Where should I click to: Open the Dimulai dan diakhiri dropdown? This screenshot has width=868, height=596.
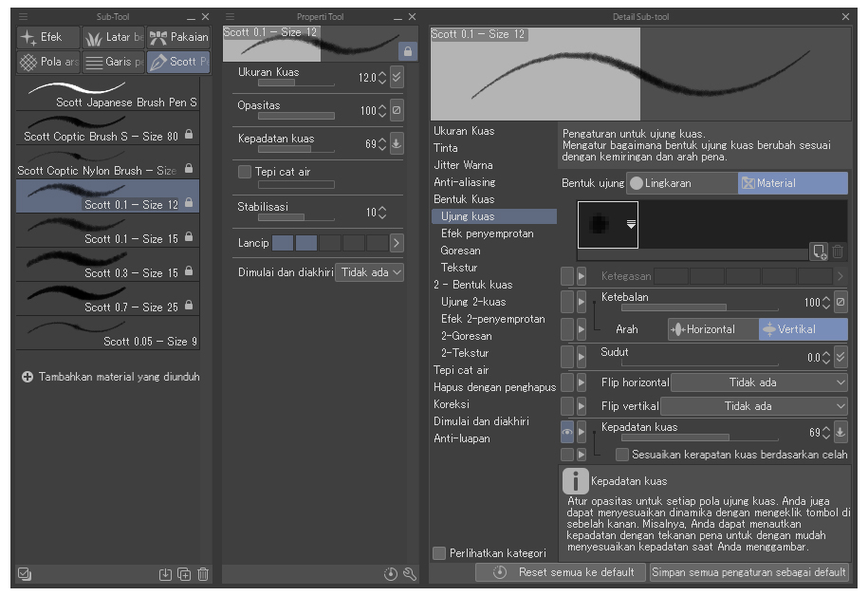point(370,272)
